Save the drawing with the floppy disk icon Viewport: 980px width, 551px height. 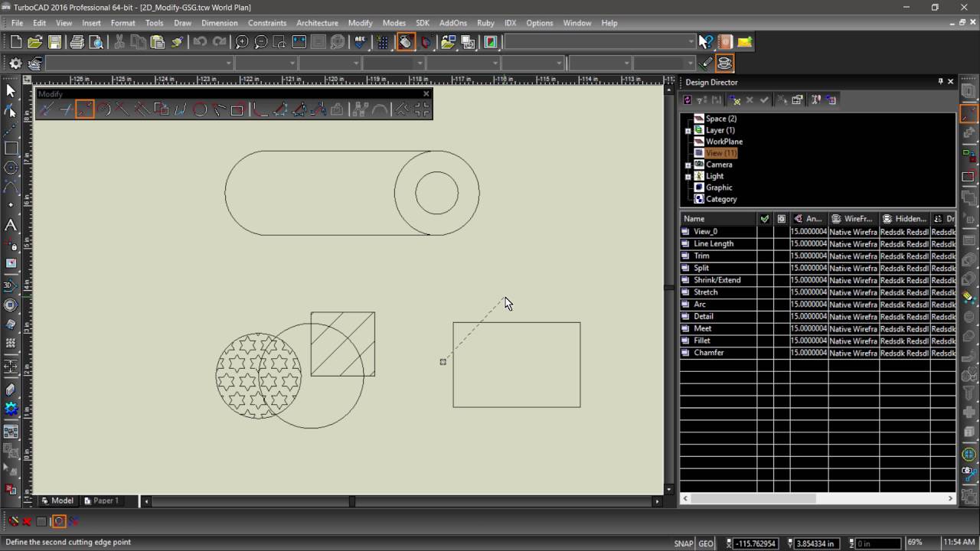pos(55,42)
